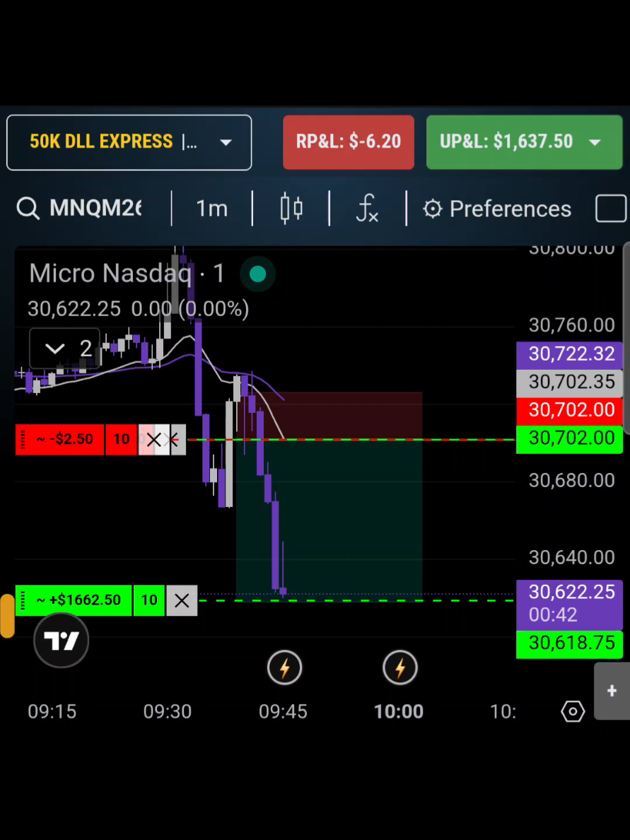The image size is (630, 840).
Task: Cancel the +$1662.50 take profit order
Action: [182, 600]
